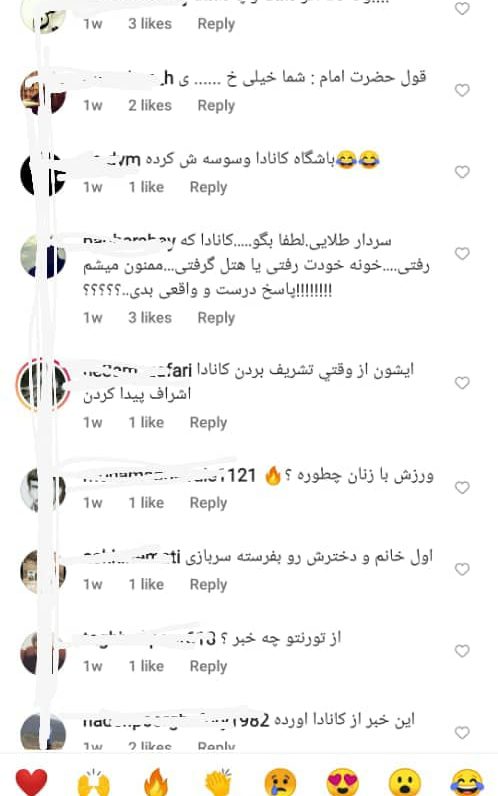Viewport: 498px width, 796px height.
Task: Like the comment quoting حضرت امام
Action: point(462,90)
